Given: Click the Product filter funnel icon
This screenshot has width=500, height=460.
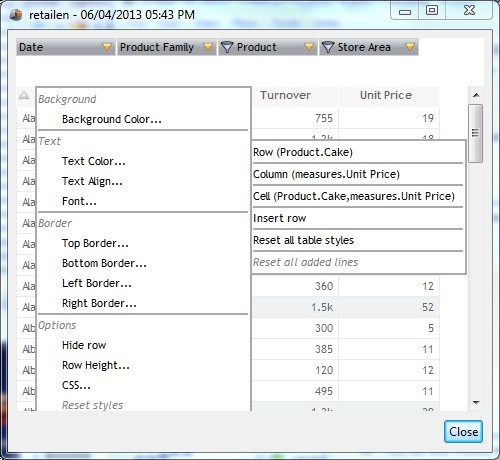Looking at the screenshot, I should coord(227,47).
